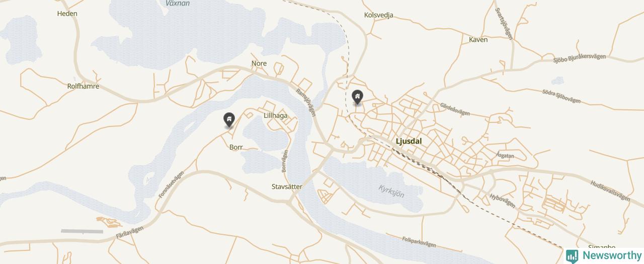This screenshot has width=644, height=264.
Task: Click the Rolfhamre place label
Action: (83, 86)
